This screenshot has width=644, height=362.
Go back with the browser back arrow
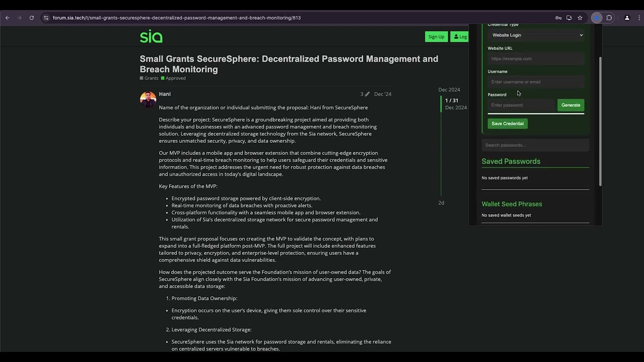[x=8, y=18]
